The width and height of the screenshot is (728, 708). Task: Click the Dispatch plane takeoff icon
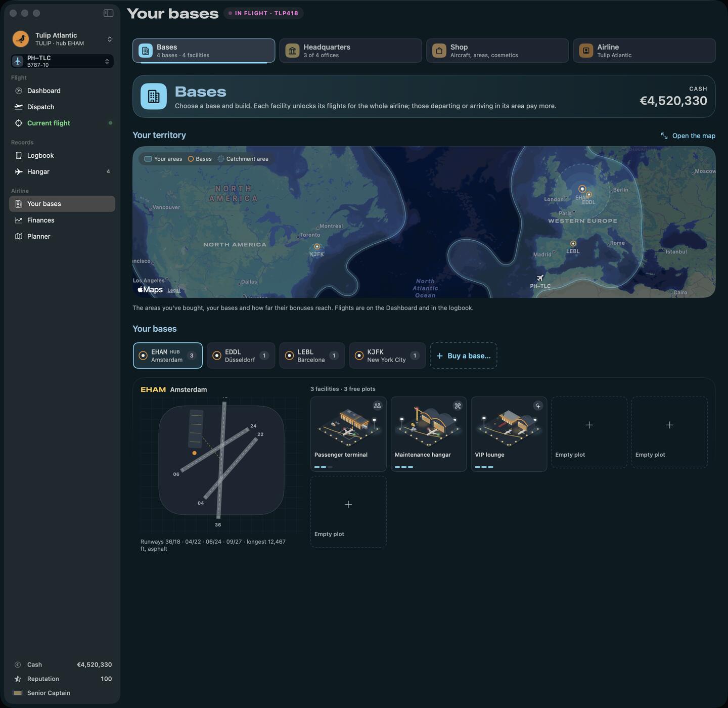(19, 107)
